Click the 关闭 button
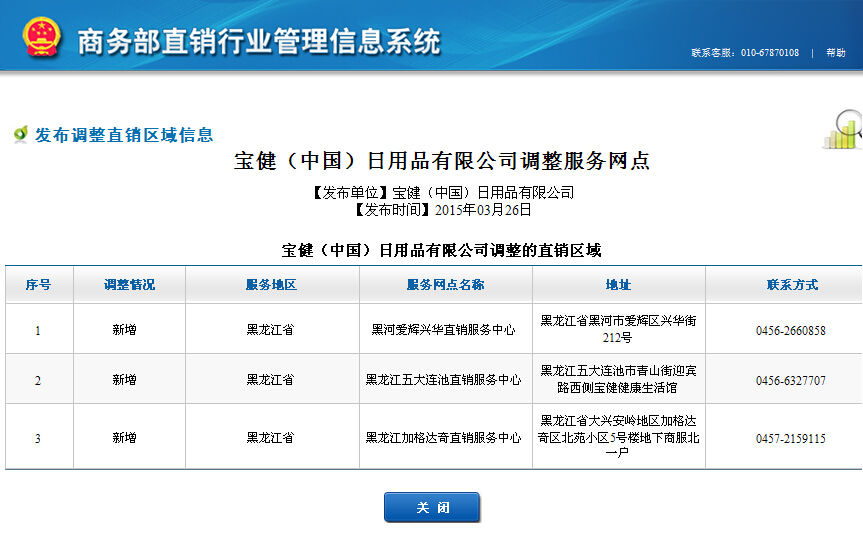The width and height of the screenshot is (863, 546). click(432, 508)
